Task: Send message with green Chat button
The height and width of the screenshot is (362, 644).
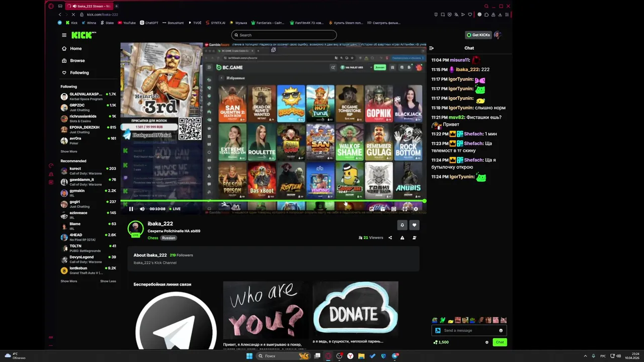Action: (x=500, y=342)
